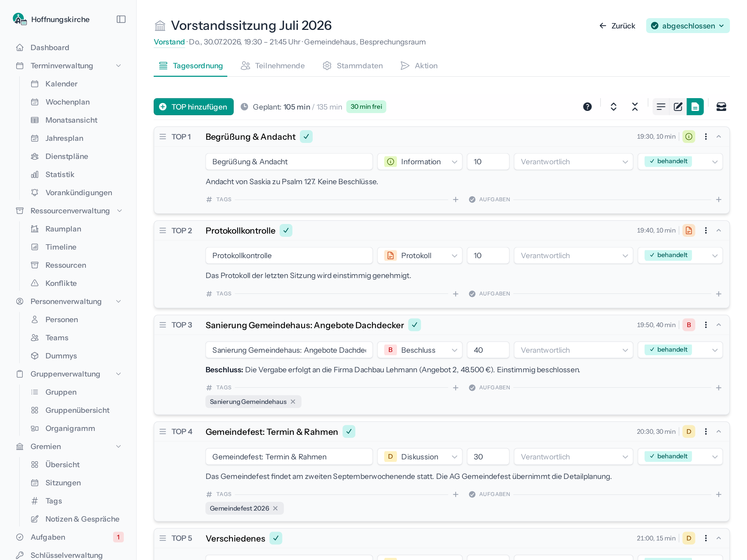Toggle done checkmark on Sanierung Gemeindehaus title
This screenshot has height=560, width=747.
click(x=414, y=325)
